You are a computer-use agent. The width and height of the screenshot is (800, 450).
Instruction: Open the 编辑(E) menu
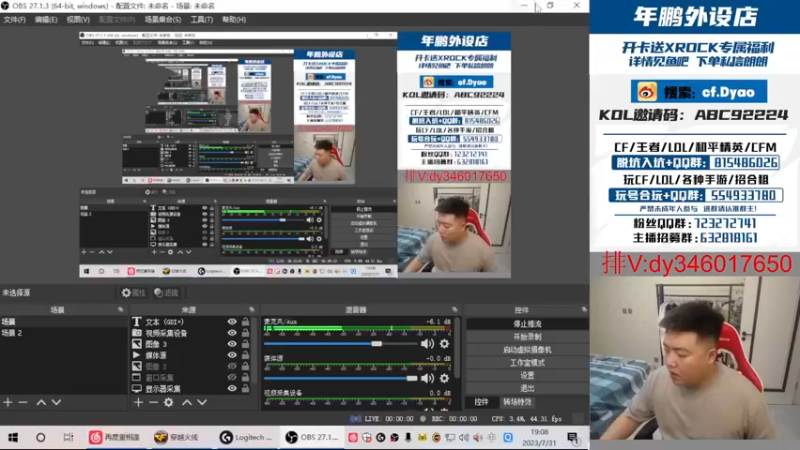46,19
